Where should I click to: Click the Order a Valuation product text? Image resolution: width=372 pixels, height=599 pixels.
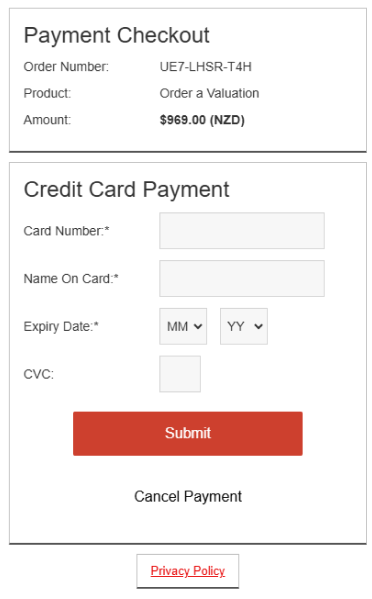point(209,93)
